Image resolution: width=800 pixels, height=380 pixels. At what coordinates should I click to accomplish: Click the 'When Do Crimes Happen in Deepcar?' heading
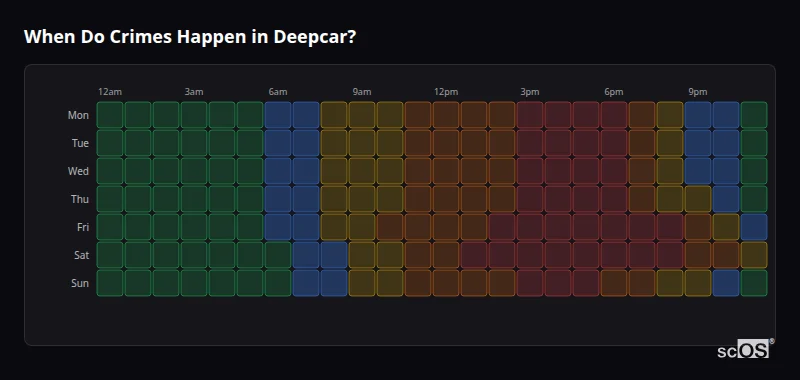coord(189,37)
